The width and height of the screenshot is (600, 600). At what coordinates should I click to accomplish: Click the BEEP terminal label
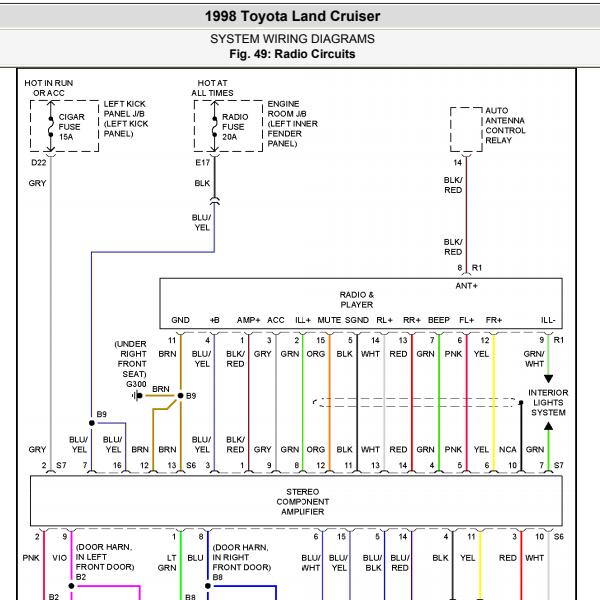tap(438, 320)
